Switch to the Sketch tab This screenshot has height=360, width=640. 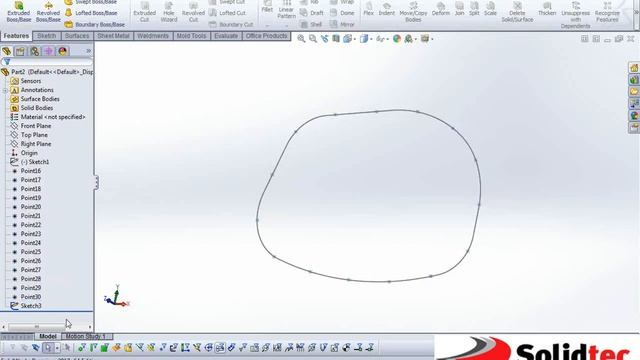tap(47, 36)
